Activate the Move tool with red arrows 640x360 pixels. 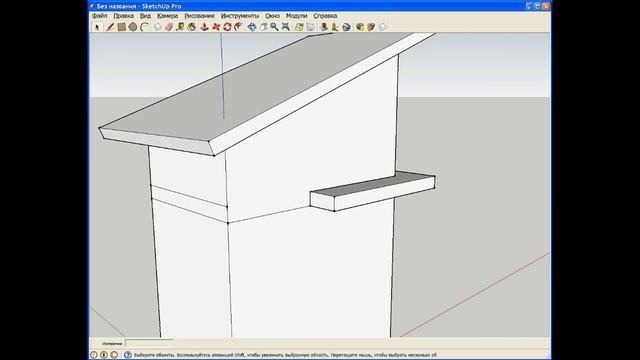[x=216, y=27]
